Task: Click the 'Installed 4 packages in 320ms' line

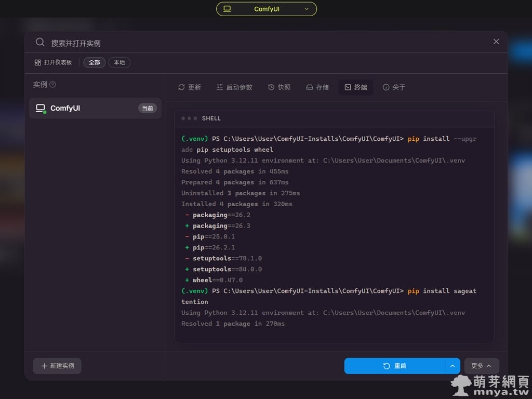Action: [237, 204]
